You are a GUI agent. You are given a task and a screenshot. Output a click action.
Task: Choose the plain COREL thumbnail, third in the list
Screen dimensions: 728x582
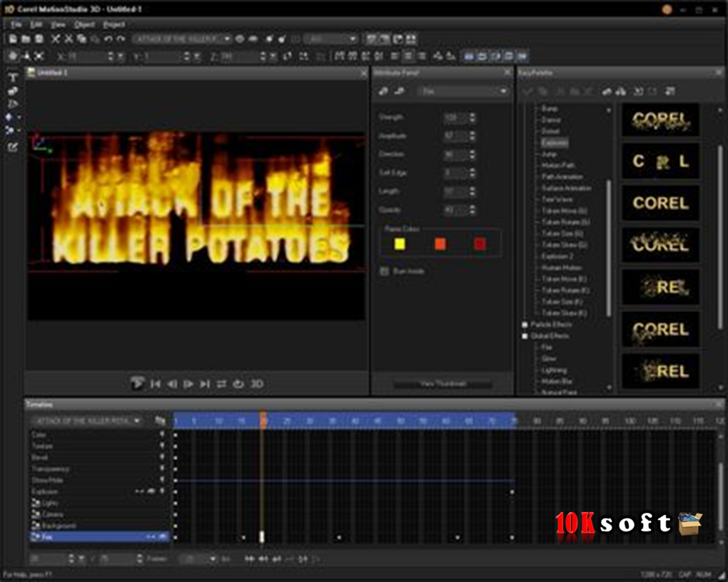click(661, 204)
